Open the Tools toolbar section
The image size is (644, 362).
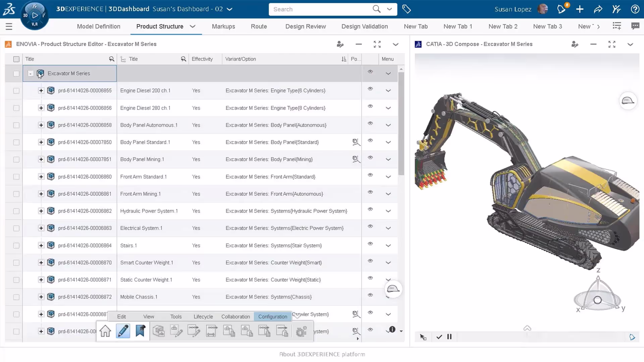pyautogui.click(x=176, y=316)
